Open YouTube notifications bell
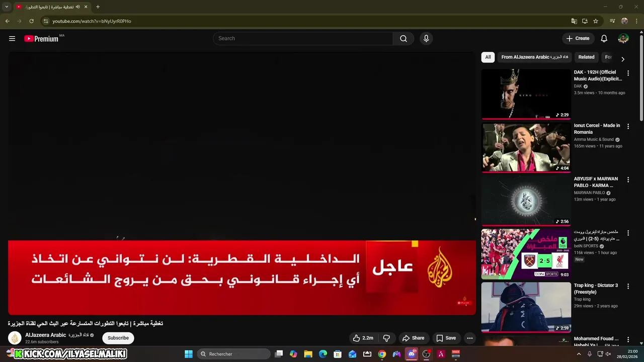The width and height of the screenshot is (644, 362). [x=604, y=39]
